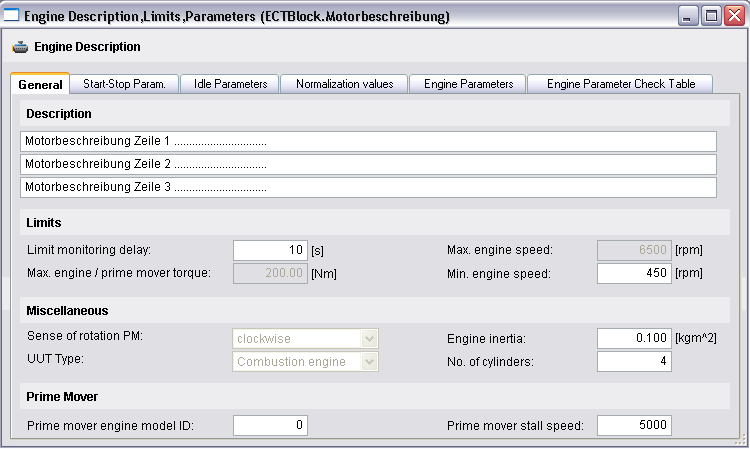Click the Engine Description ship icon
The image size is (750, 449).
[20, 47]
